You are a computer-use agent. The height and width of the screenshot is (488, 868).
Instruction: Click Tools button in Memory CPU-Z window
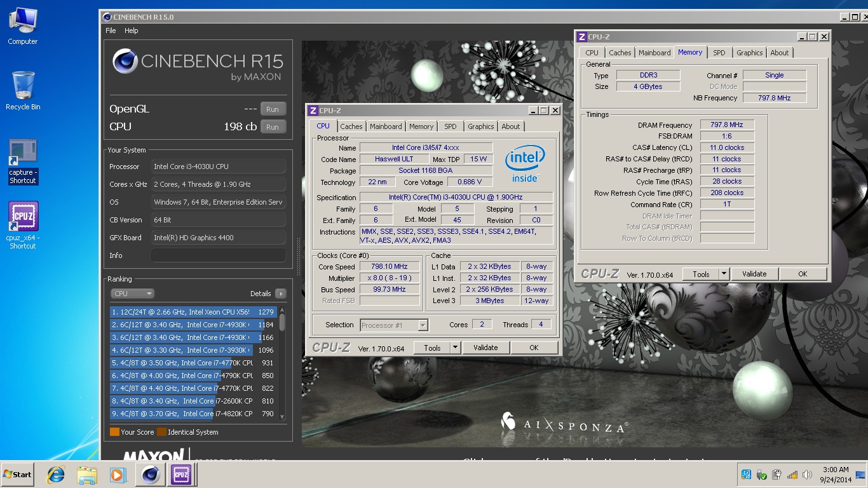pos(701,274)
